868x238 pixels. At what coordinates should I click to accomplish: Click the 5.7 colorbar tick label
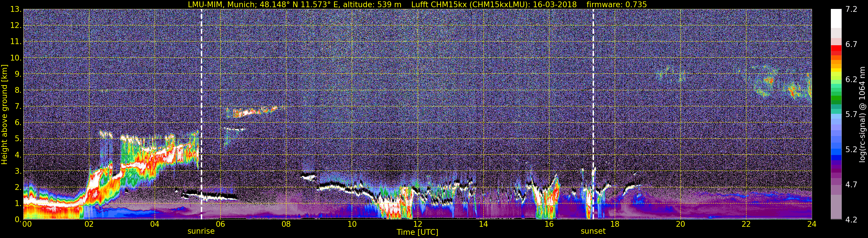(x=851, y=115)
